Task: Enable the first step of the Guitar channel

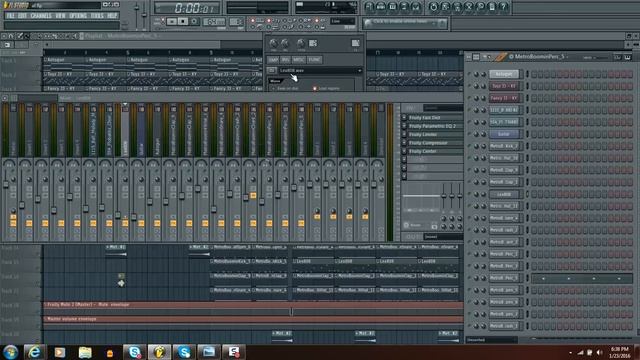Action: (x=534, y=134)
